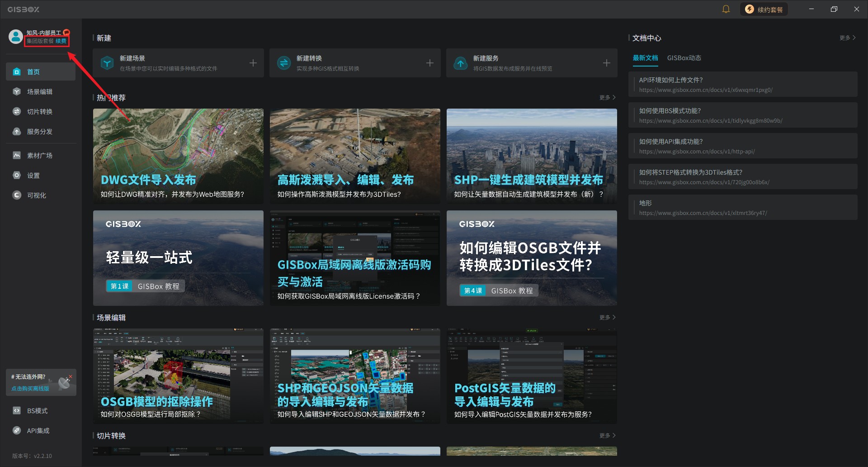The image size is (868, 467).
Task: Click the 首页 home icon
Action: coord(17,71)
